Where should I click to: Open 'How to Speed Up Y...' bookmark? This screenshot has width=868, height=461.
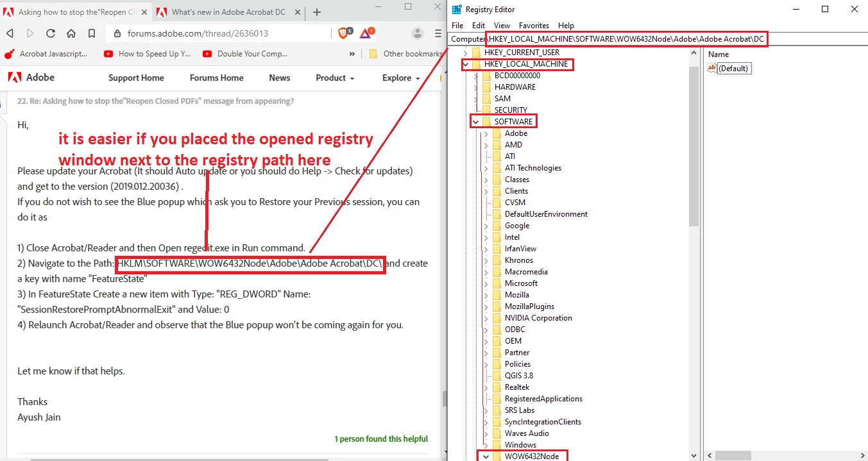click(x=148, y=54)
